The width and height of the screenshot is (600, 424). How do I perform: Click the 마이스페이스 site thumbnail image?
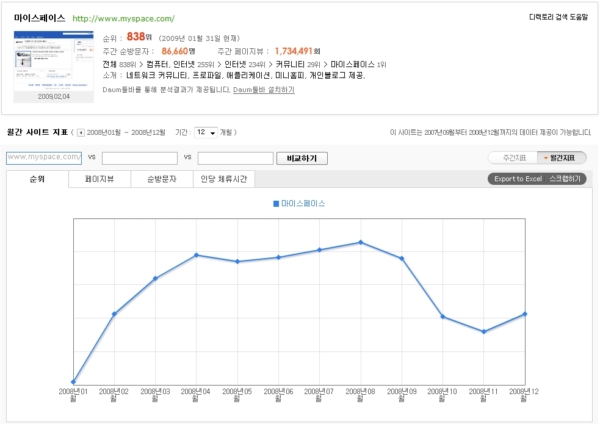pyautogui.click(x=54, y=61)
